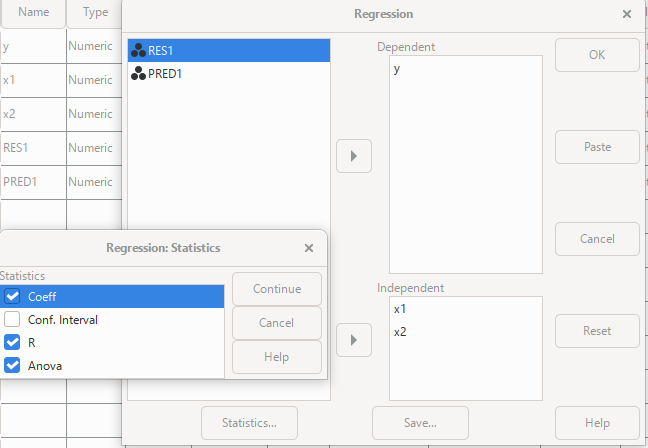Image resolution: width=648 pixels, height=448 pixels.
Task: Reset the Regression dialog settings
Action: 597,331
